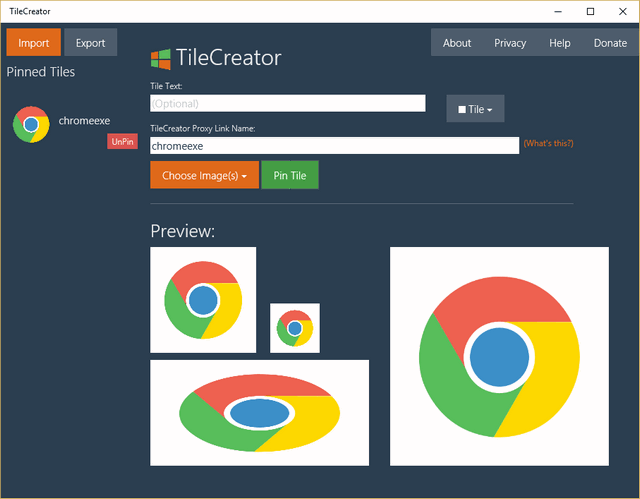Select the large tile preview
Viewport: 640px width, 499px height.
(499, 356)
